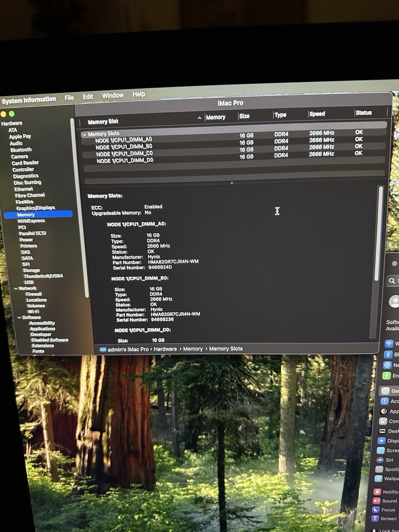Sort by the Speed column header
399x532 pixels.
(x=317, y=114)
